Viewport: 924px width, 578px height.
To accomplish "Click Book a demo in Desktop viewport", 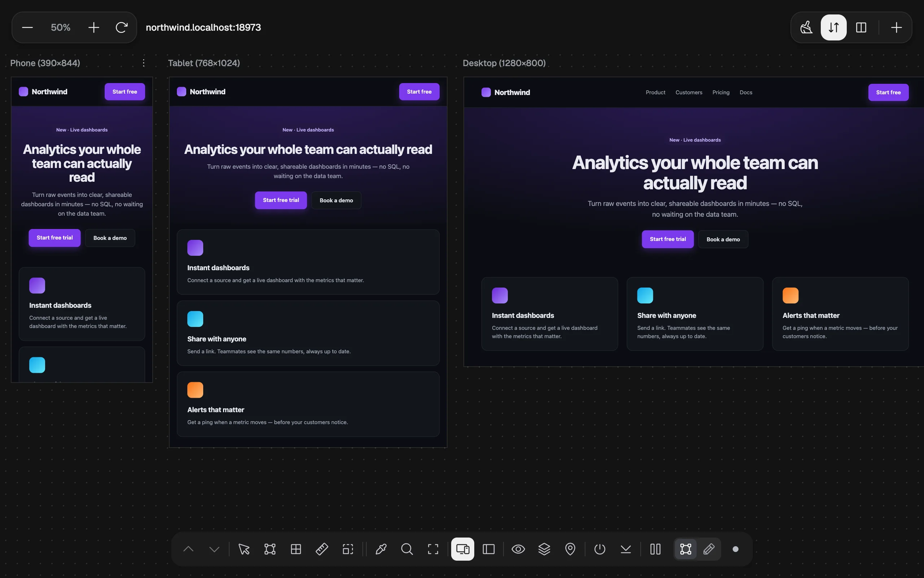I will tap(723, 239).
